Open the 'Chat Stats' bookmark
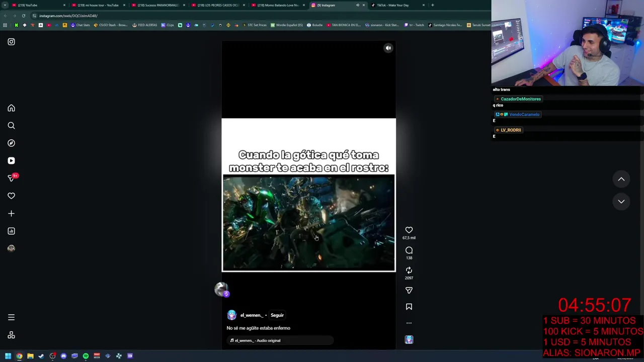 pos(80,25)
